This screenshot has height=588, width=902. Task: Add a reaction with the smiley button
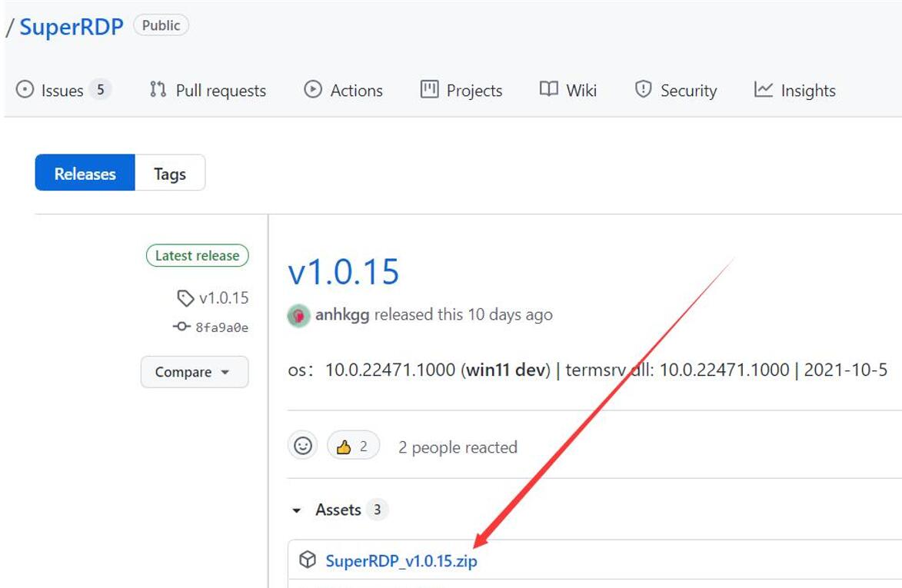click(303, 446)
